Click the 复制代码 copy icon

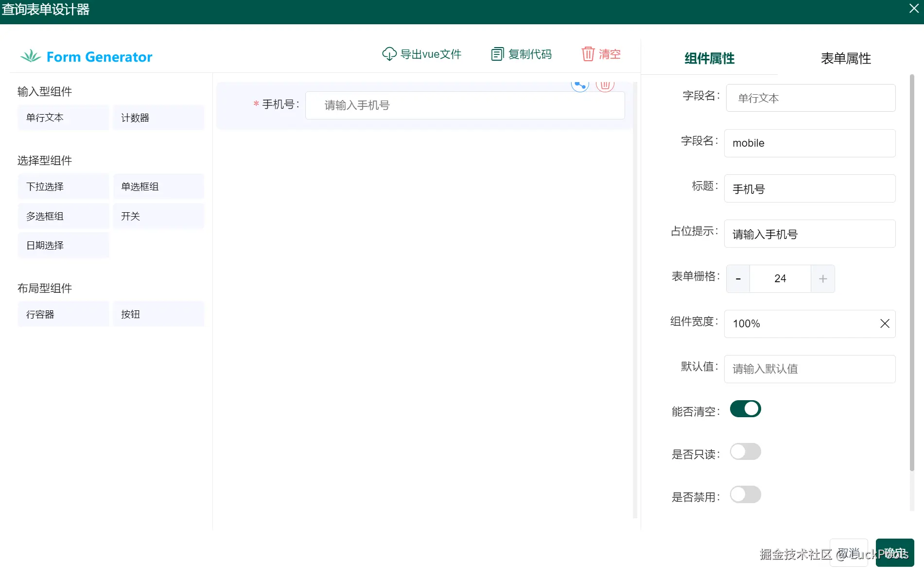[x=497, y=54]
